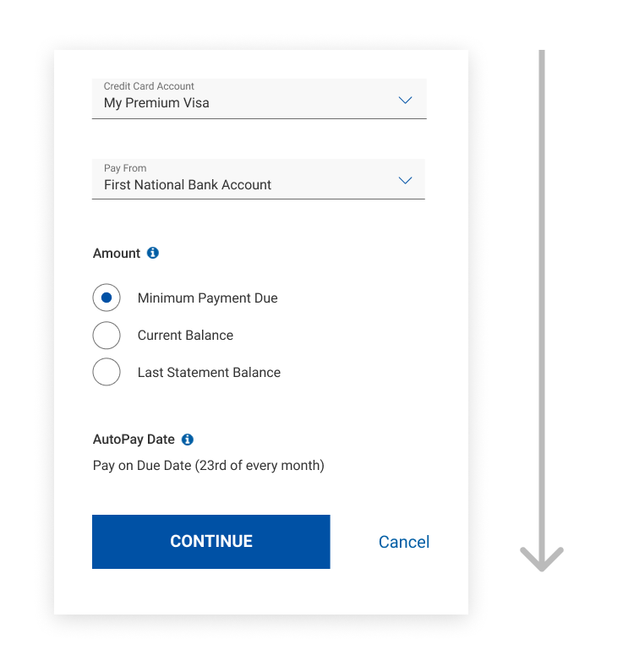Click the First National Bank Account value

pyautogui.click(x=188, y=185)
